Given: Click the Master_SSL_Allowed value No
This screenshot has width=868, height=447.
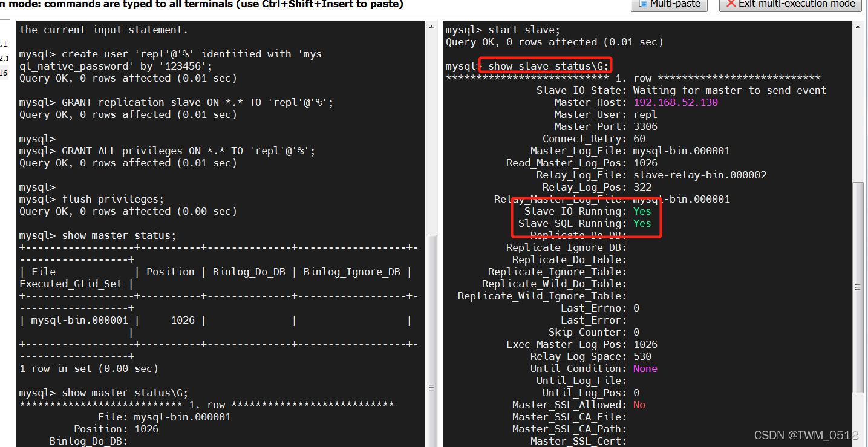Looking at the screenshot, I should tap(639, 405).
